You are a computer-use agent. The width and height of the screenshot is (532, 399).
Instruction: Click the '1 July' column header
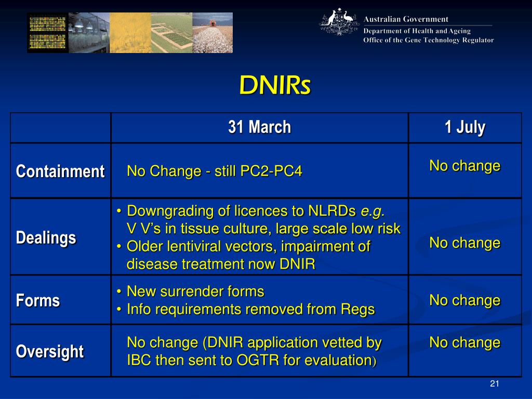click(465, 127)
